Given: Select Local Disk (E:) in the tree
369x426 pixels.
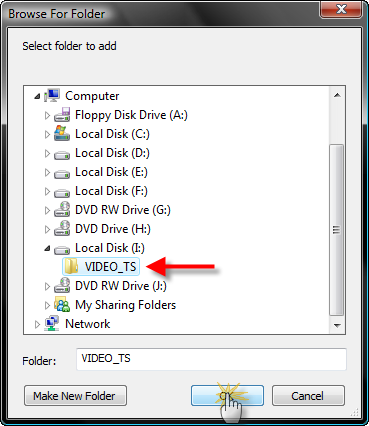Looking at the screenshot, I should click(111, 172).
